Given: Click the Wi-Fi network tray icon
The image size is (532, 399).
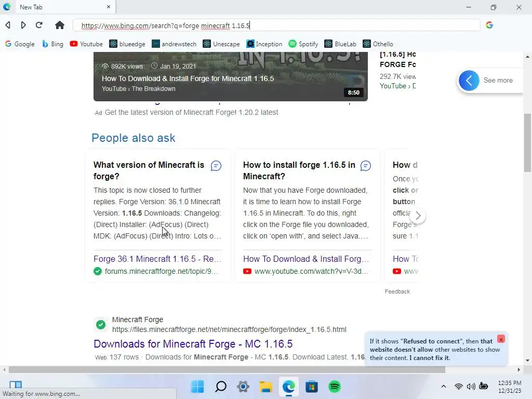Looking at the screenshot, I should pyautogui.click(x=458, y=387).
